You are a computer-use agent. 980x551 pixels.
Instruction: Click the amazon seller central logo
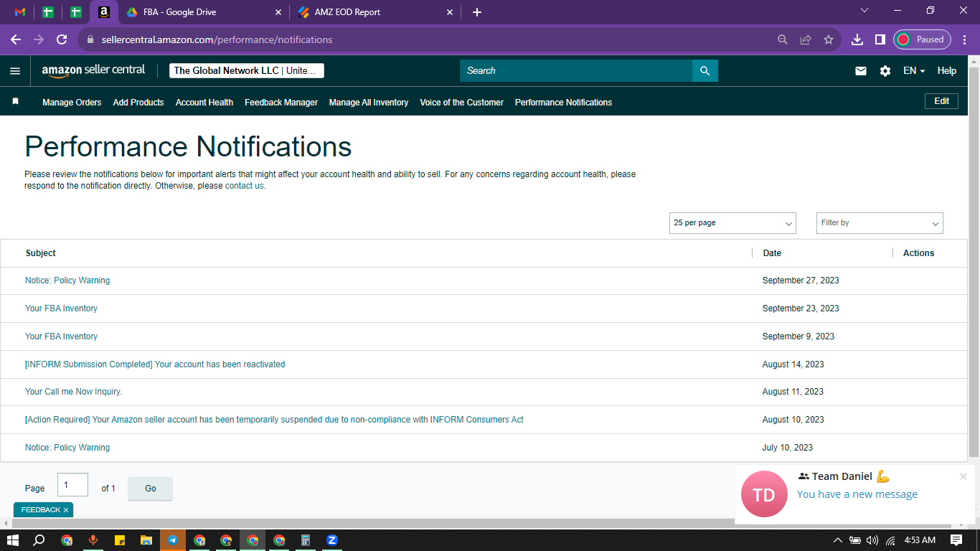click(93, 70)
